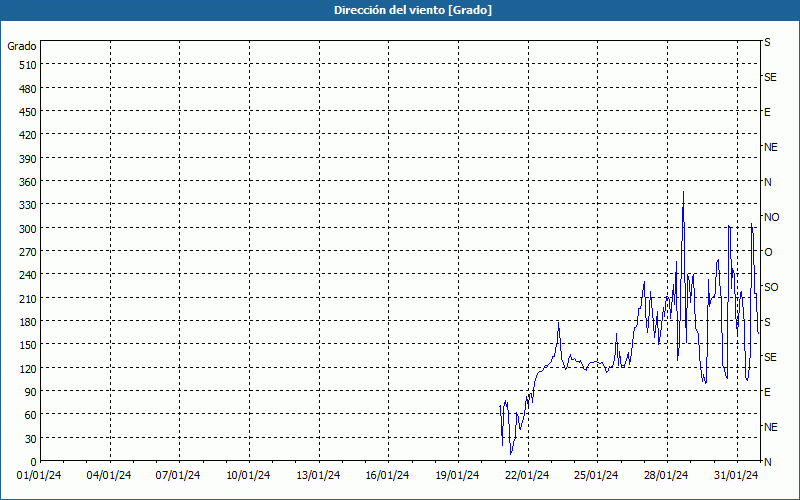Click the 150 y-axis label
The width and height of the screenshot is (800, 500).
(x=28, y=345)
